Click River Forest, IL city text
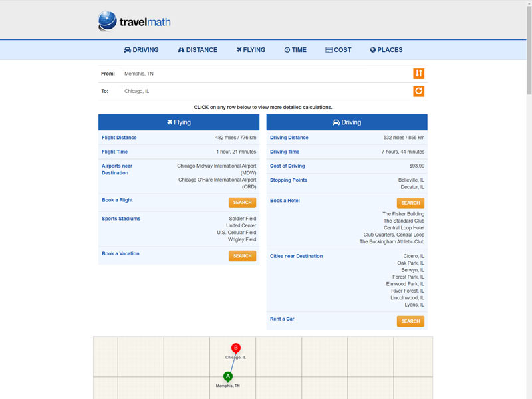The width and height of the screenshot is (532, 399). [408, 291]
